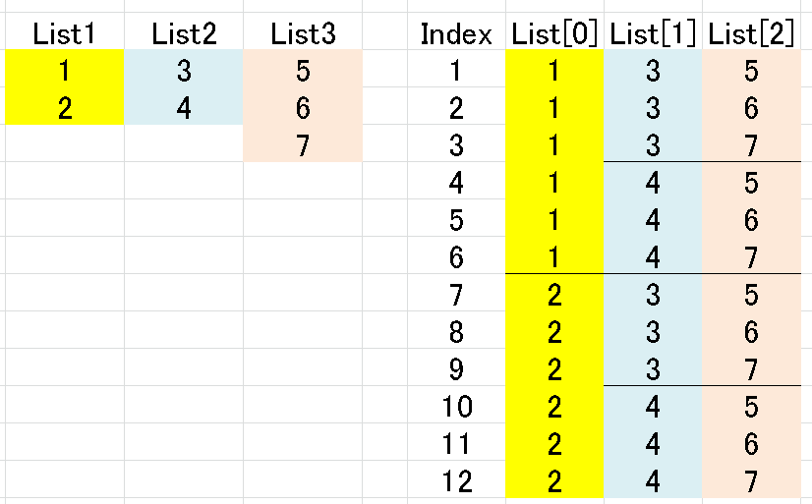This screenshot has width=812, height=504.
Task: Click List[1] cell in Index row 4
Action: click(x=653, y=181)
